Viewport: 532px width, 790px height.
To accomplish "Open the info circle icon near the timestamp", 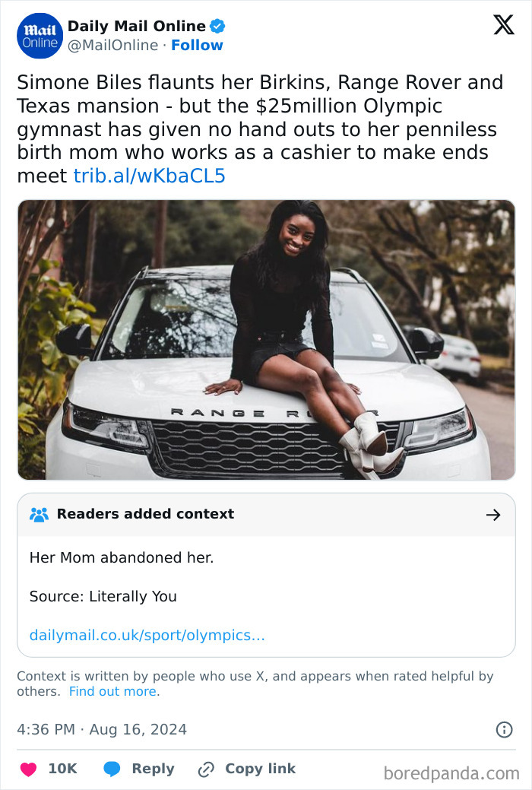I will [504, 728].
